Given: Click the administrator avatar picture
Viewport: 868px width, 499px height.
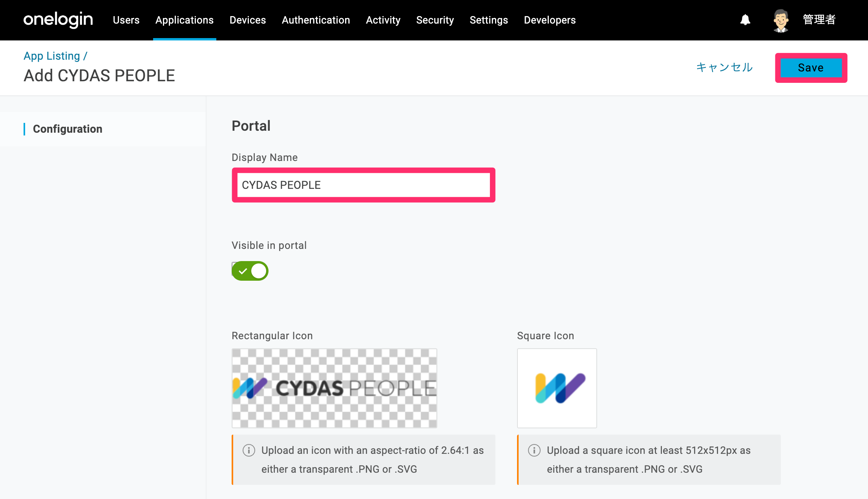Looking at the screenshot, I should pyautogui.click(x=781, y=20).
